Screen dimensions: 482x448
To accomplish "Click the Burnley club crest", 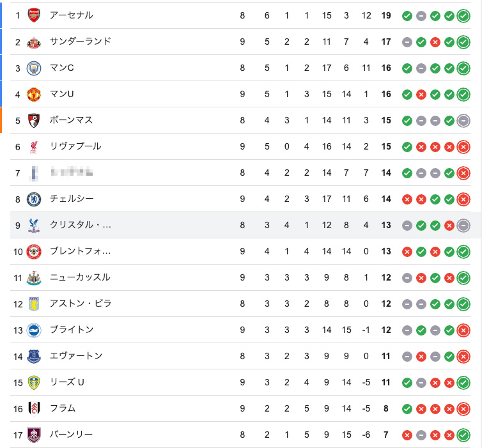I will 34,435.
